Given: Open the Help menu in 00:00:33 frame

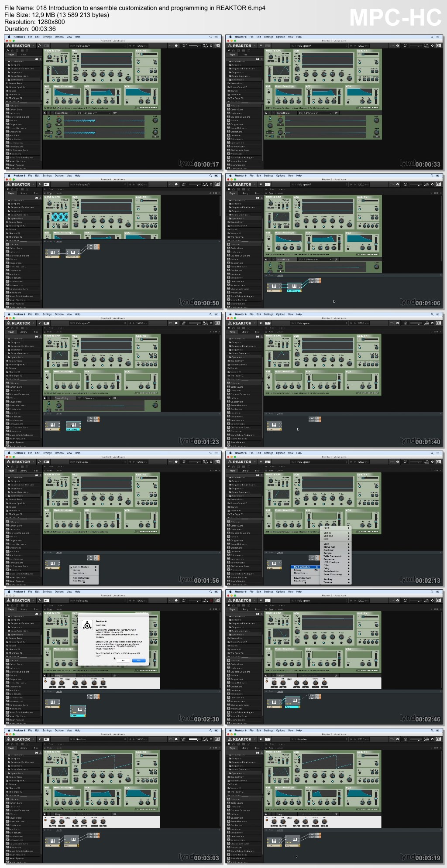Looking at the screenshot, I should [299, 37].
